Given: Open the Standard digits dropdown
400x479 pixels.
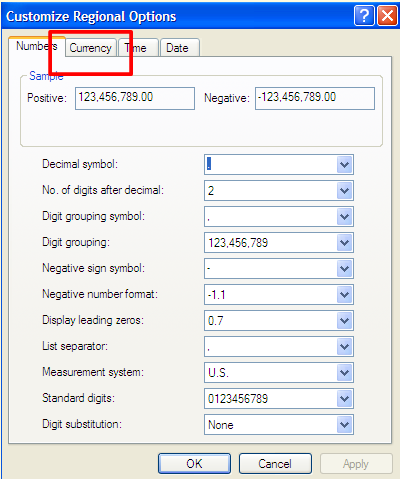Looking at the screenshot, I should coord(344,399).
